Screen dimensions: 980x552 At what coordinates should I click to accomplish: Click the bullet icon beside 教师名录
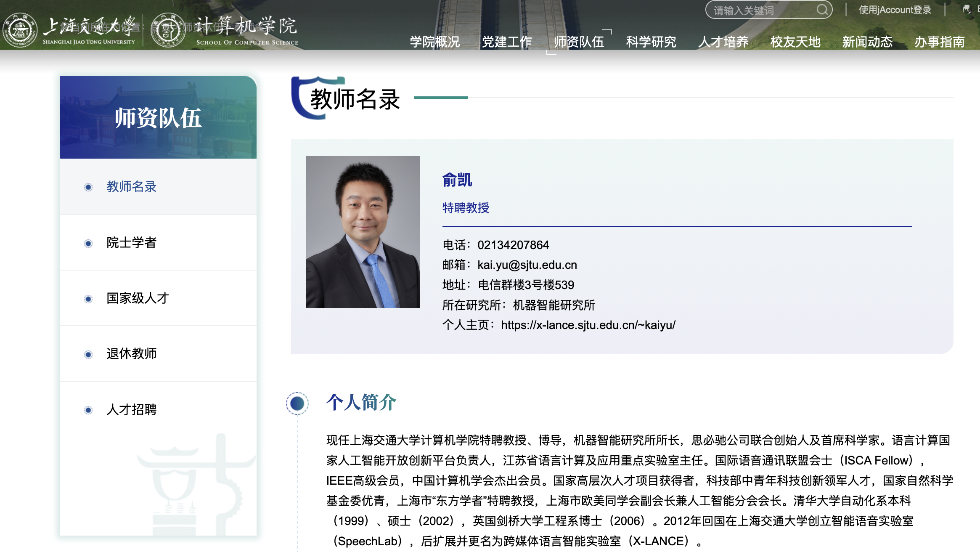pyautogui.click(x=88, y=187)
